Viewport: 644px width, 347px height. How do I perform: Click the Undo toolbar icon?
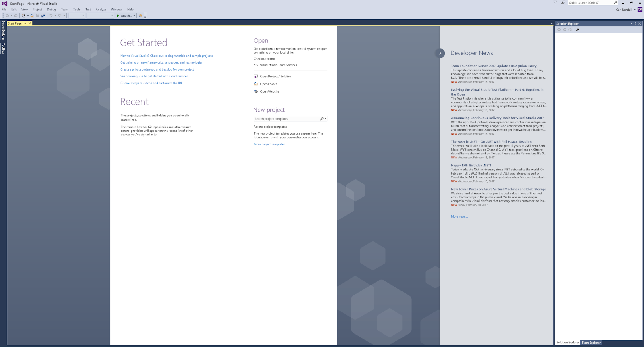(x=51, y=16)
